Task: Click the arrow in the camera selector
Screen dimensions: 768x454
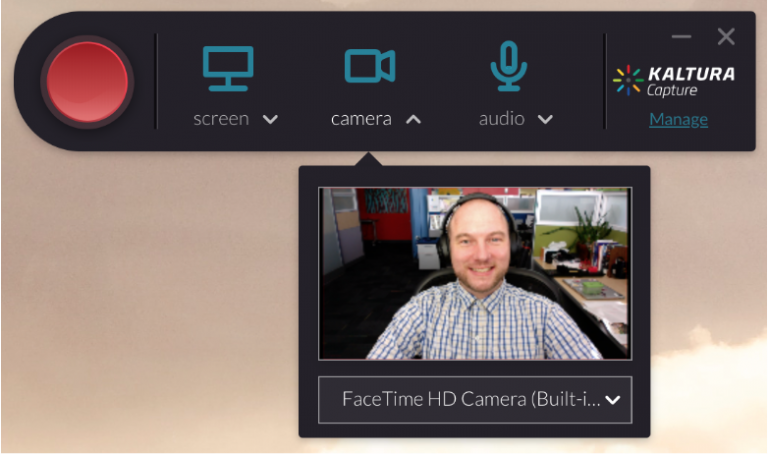Action: 613,400
